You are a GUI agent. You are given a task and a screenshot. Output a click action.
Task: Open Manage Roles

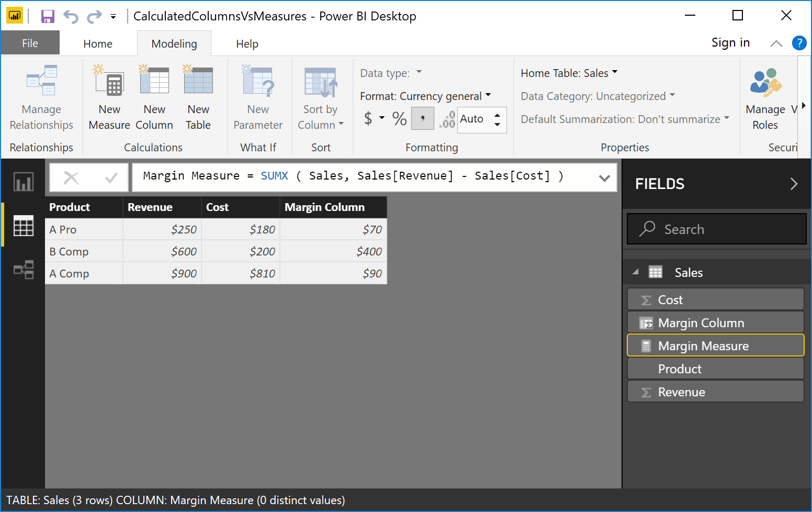[765, 98]
